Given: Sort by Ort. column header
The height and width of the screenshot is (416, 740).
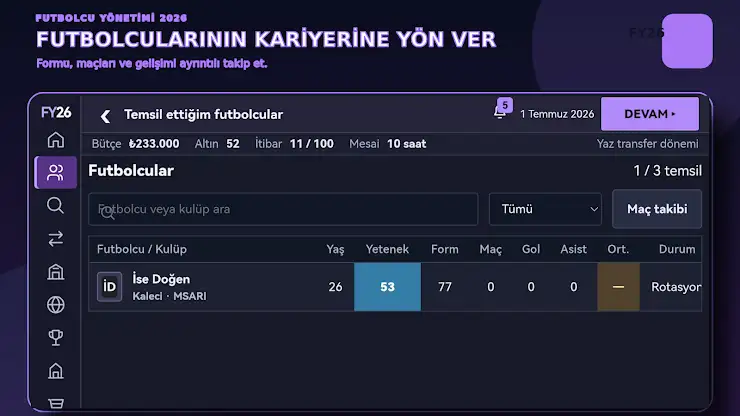Looking at the screenshot, I should pyautogui.click(x=618, y=249).
